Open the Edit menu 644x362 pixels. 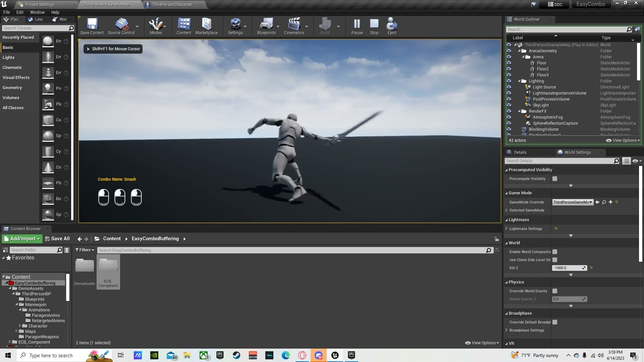click(20, 12)
